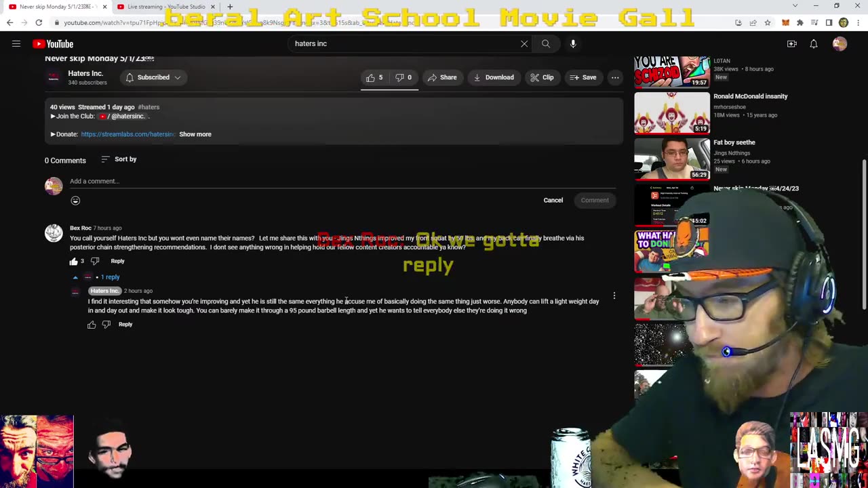The height and width of the screenshot is (488, 868).
Task: Open the Bex Roc commenter name
Action: [x=81, y=228]
